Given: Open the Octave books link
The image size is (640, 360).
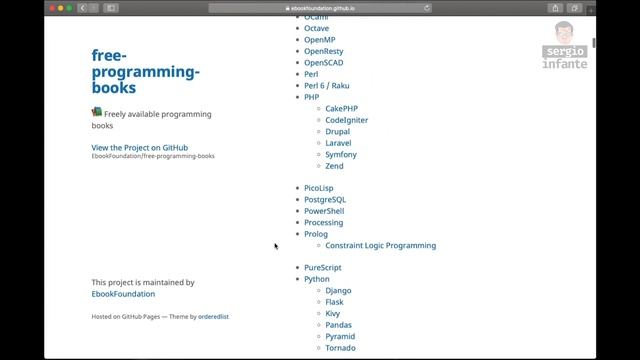Looking at the screenshot, I should click(x=316, y=28).
